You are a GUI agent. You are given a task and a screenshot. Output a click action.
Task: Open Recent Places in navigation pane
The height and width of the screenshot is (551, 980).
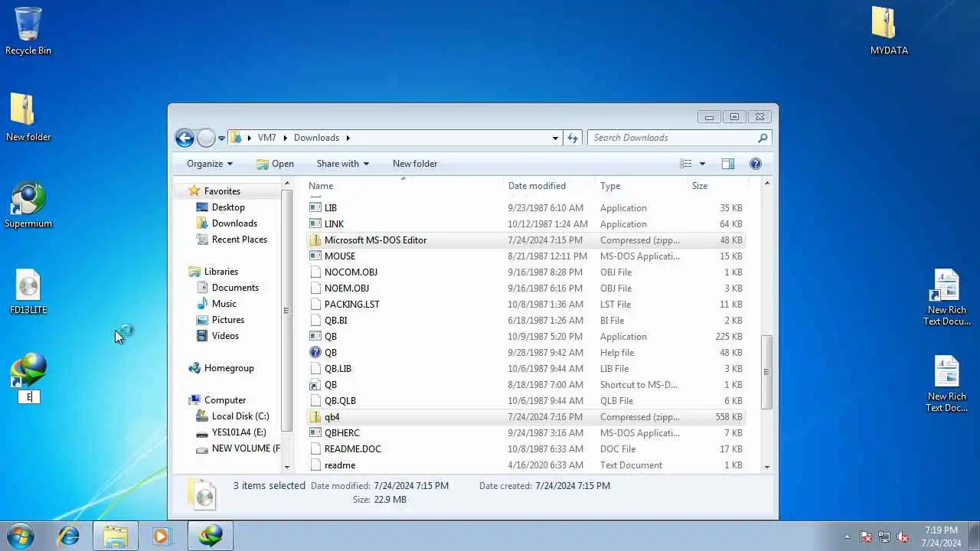240,240
